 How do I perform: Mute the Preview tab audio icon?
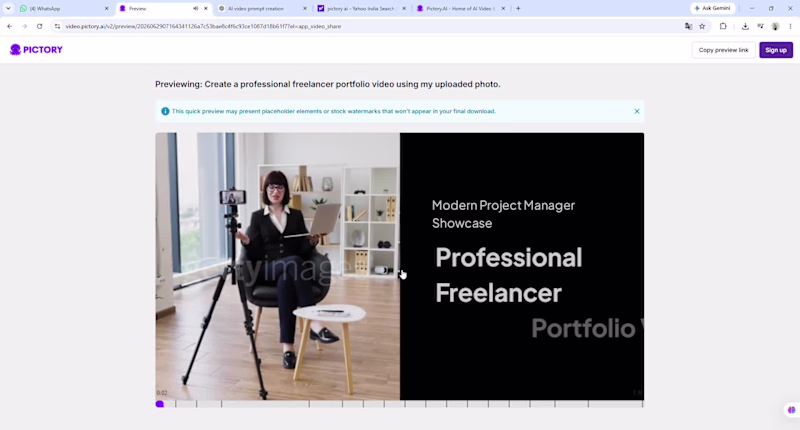[x=195, y=8]
